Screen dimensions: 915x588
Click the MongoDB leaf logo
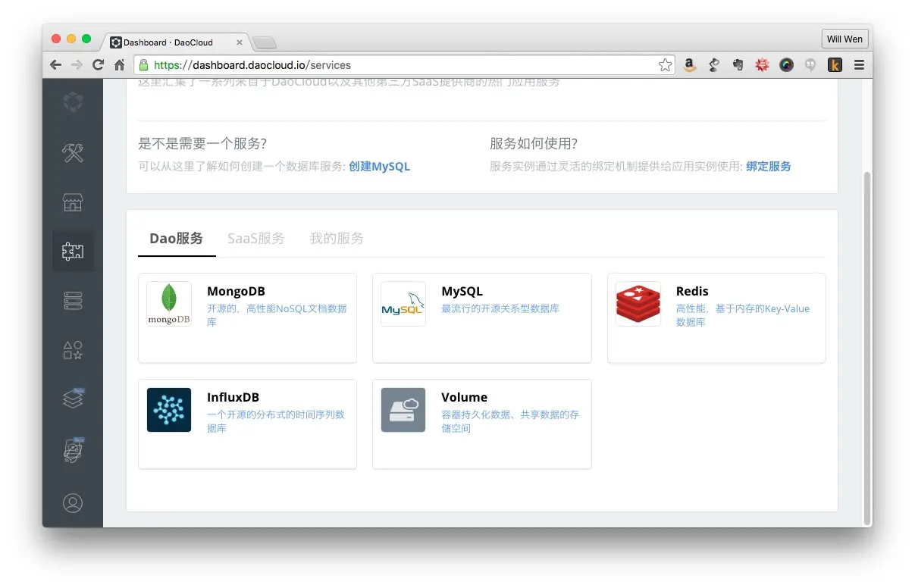point(169,304)
